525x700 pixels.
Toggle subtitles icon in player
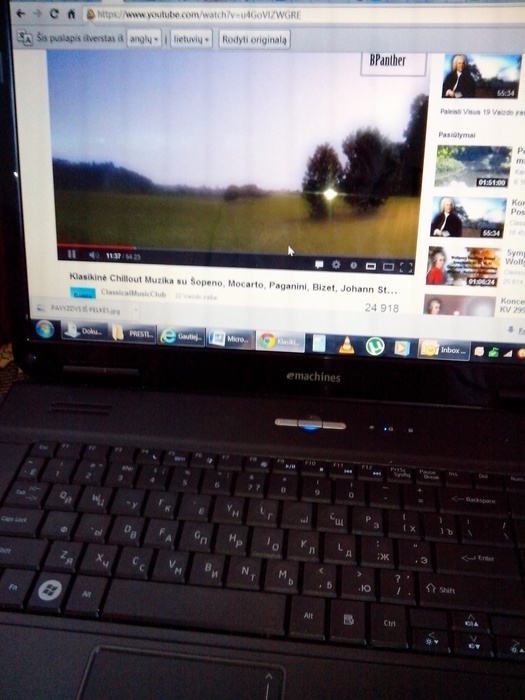coord(319,264)
